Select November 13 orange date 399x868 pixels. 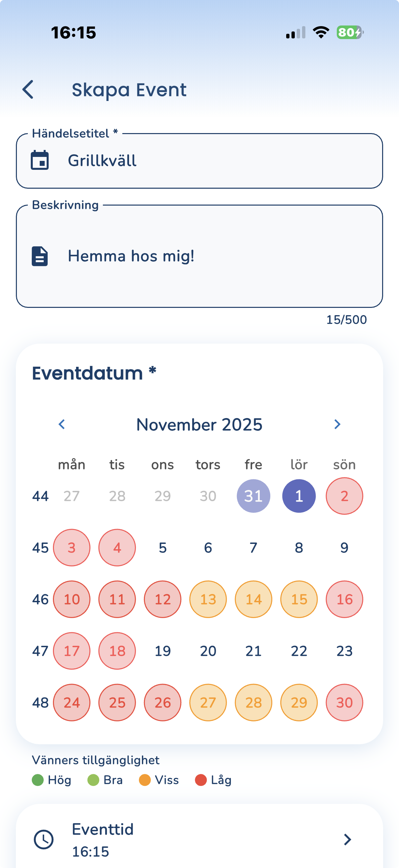(208, 599)
